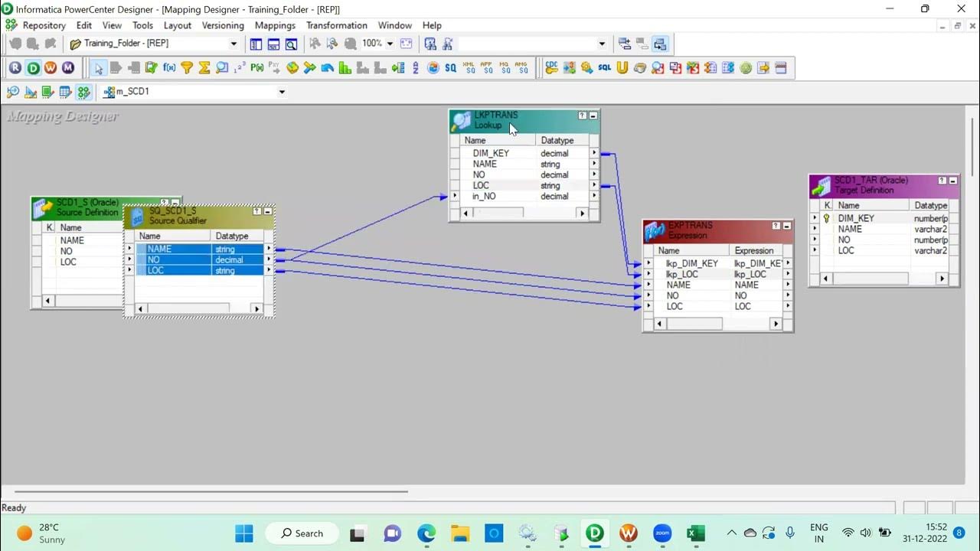
Task: Open the Windows Start button
Action: point(244,533)
